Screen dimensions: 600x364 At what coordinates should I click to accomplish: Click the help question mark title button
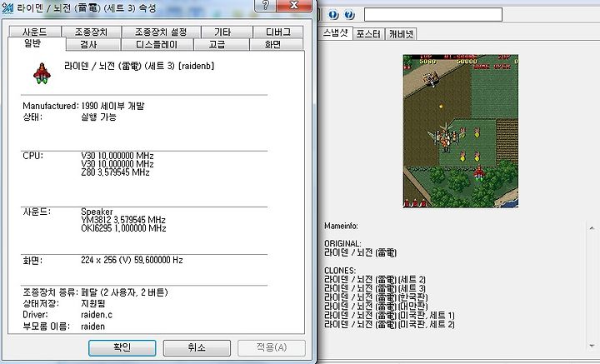pos(265,5)
